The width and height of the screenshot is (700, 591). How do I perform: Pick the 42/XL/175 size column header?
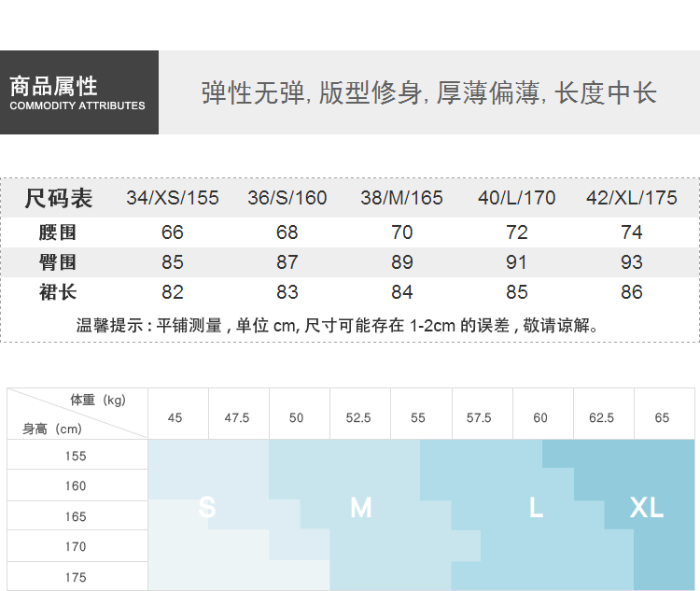(x=632, y=198)
